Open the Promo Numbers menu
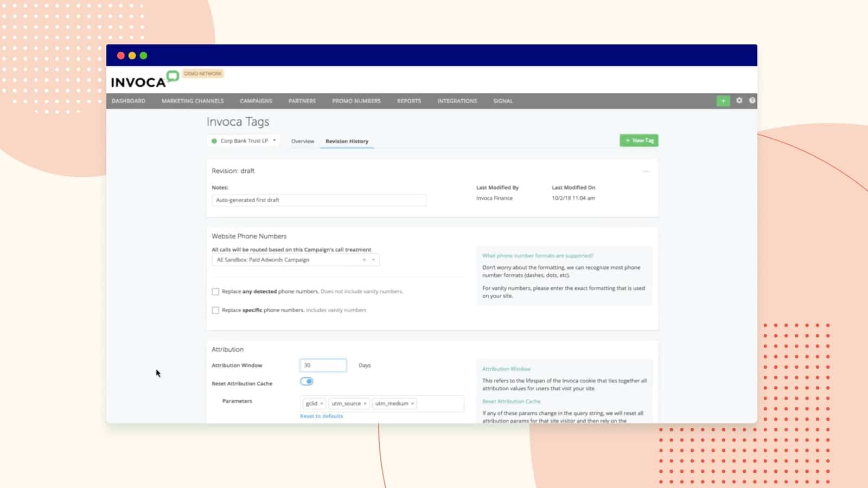 click(x=356, y=101)
